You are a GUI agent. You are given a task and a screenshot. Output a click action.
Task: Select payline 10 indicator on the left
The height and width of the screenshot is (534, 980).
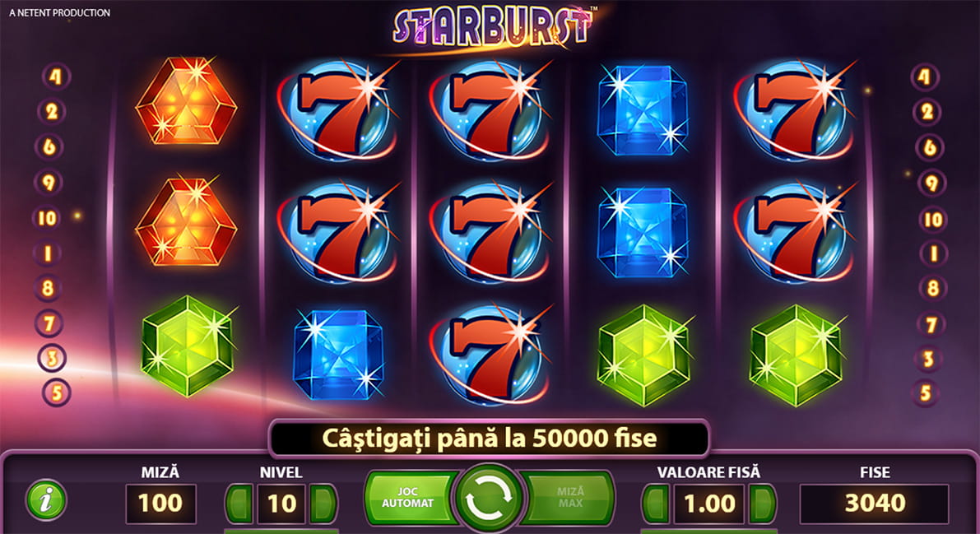pos(48,218)
